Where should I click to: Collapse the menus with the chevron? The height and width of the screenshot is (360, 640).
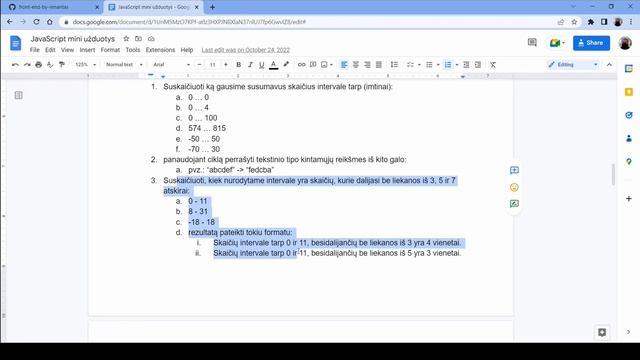pos(609,64)
